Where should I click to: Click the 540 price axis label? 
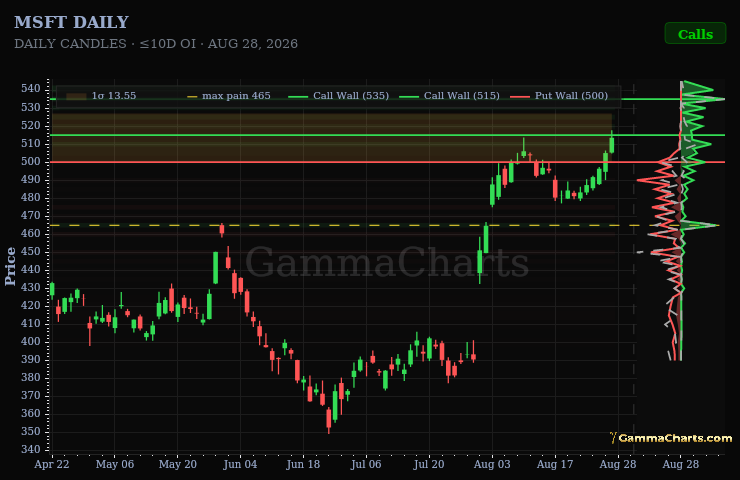pos(31,89)
